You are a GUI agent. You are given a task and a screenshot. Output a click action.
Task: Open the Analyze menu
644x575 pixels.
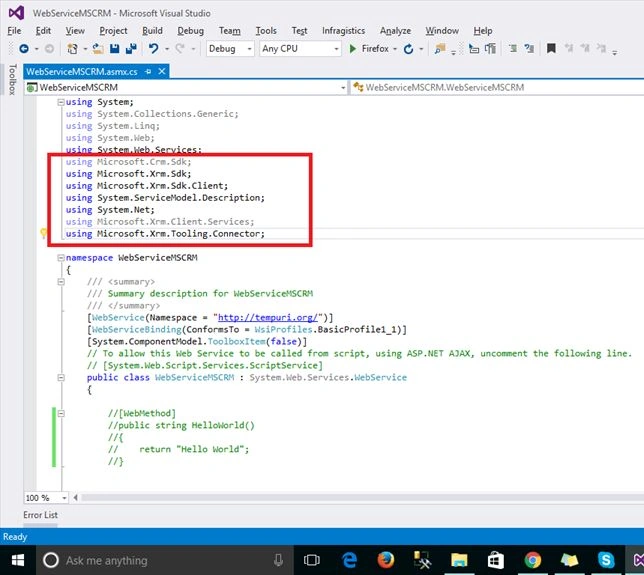395,31
